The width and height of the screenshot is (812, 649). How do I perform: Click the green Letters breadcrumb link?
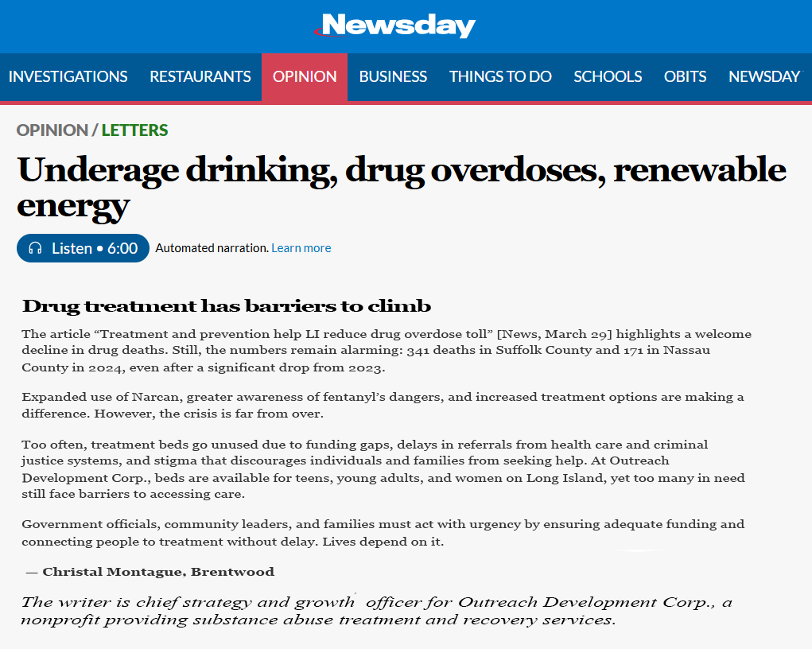(x=134, y=130)
